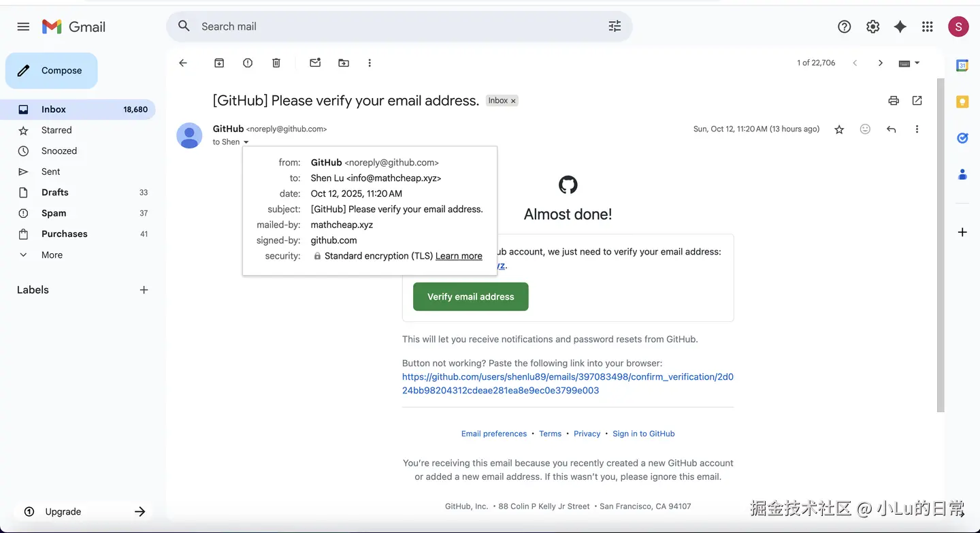Image resolution: width=980 pixels, height=533 pixels.
Task: Open the account avatar S
Action: 958,27
